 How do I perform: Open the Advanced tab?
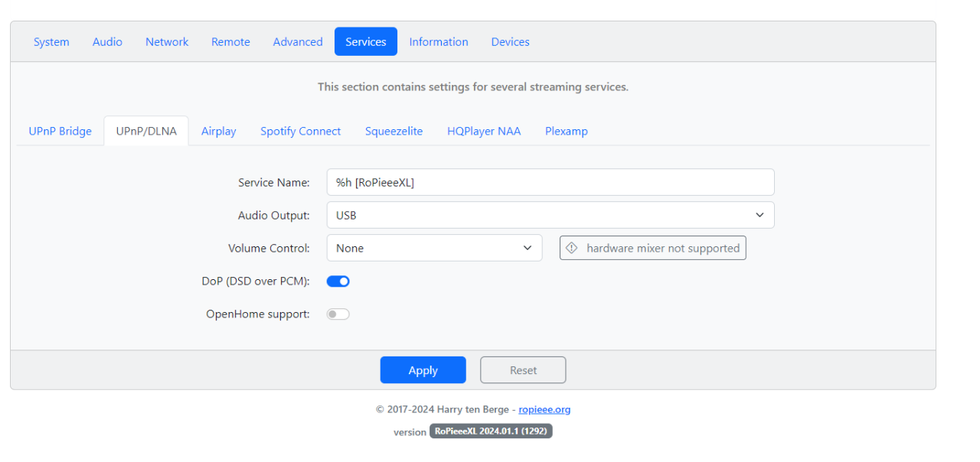coord(298,42)
